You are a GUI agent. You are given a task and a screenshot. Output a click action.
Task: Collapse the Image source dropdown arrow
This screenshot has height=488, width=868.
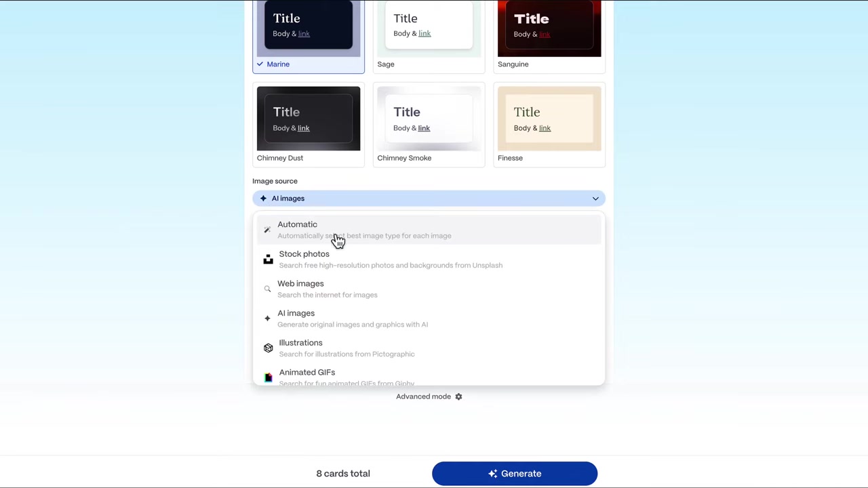595,199
